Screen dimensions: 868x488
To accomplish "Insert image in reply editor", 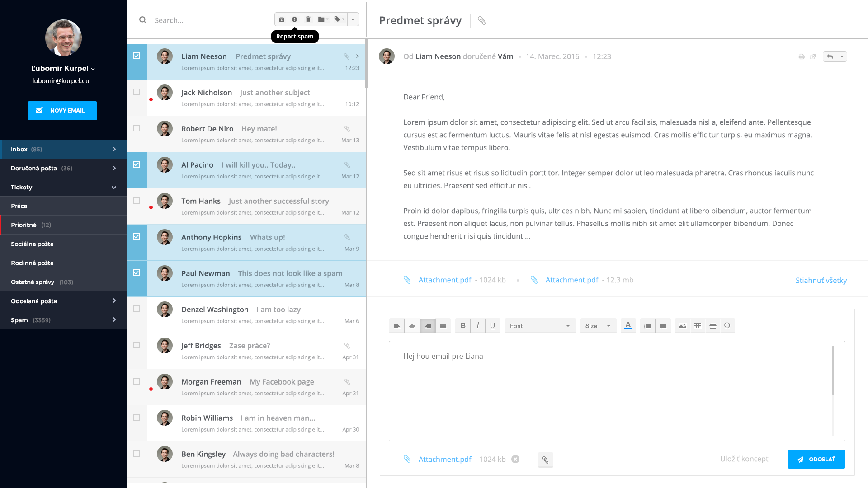I will [x=683, y=326].
